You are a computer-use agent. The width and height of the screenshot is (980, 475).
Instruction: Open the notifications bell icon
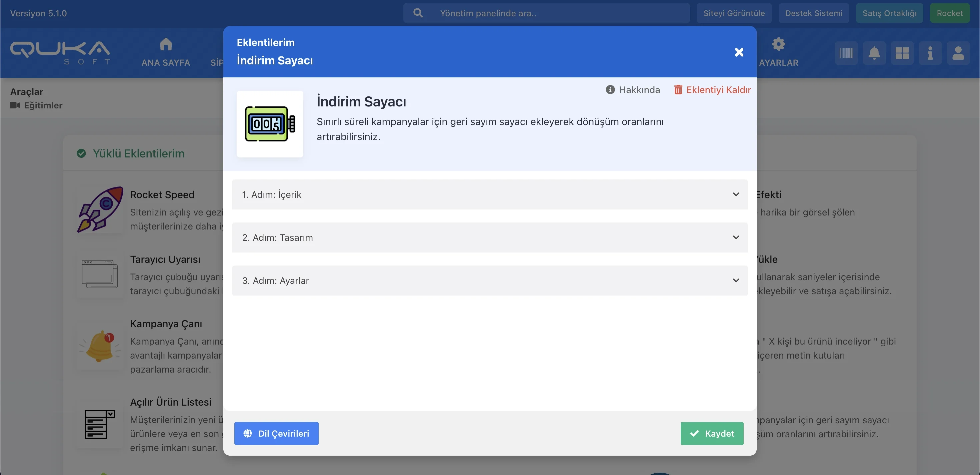point(874,53)
